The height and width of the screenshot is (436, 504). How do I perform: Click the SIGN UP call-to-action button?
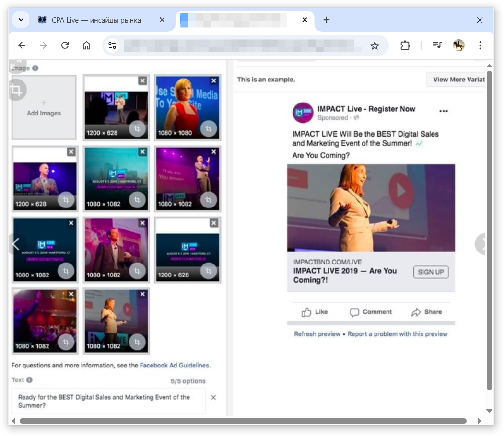(x=431, y=272)
